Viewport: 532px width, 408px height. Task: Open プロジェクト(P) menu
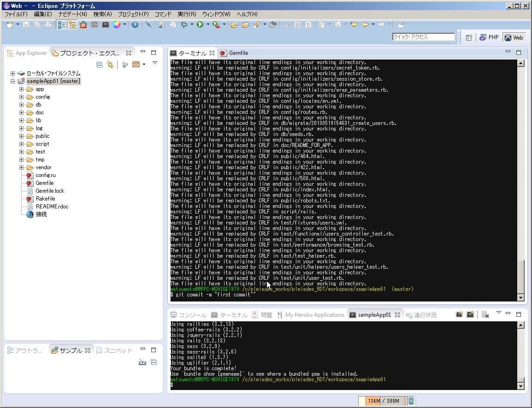133,14
